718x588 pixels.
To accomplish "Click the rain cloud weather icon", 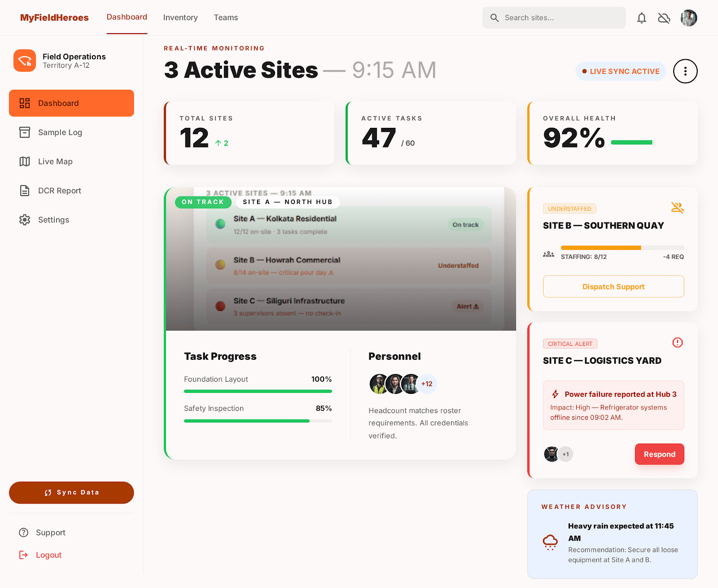I will coord(550,543).
